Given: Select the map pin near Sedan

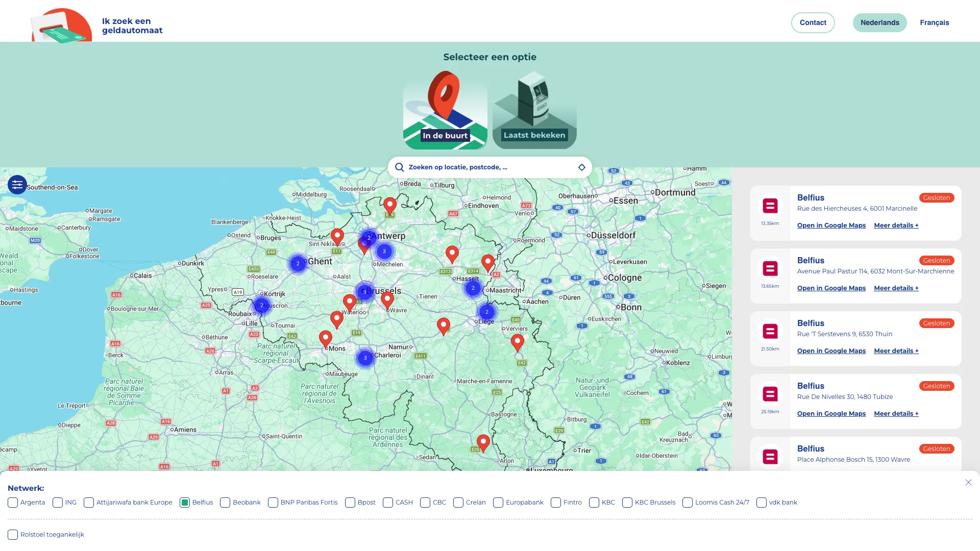Looking at the screenshot, I should click(x=483, y=443).
